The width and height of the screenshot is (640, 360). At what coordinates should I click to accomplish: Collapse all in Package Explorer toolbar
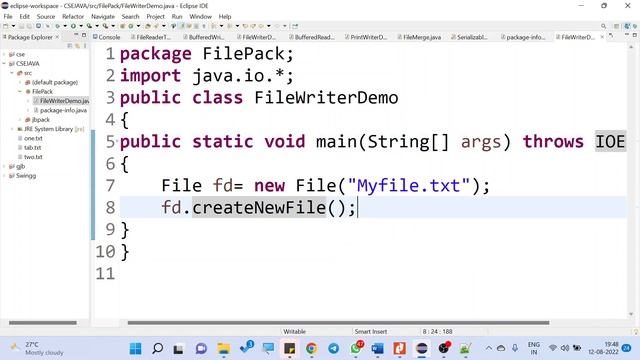point(69,46)
